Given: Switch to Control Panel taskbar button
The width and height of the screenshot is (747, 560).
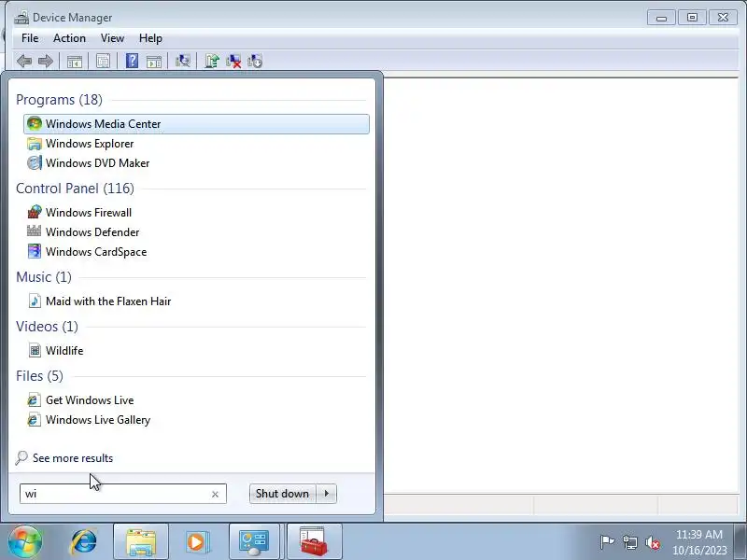Looking at the screenshot, I should click(x=254, y=542).
